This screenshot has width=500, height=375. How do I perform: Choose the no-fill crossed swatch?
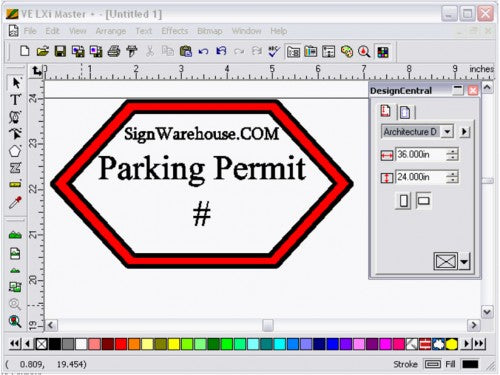[41, 344]
